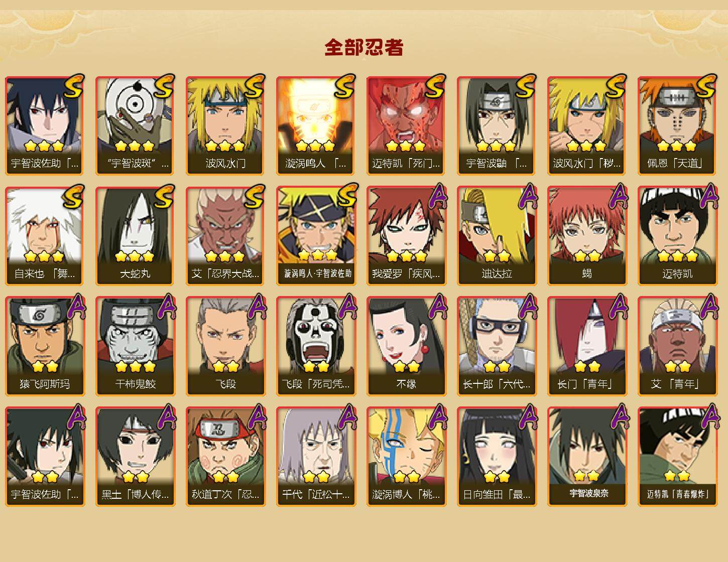Screen dimensions: 728x562
Task: Click the 宇智波泉奈 ninja card
Action: coord(586,457)
